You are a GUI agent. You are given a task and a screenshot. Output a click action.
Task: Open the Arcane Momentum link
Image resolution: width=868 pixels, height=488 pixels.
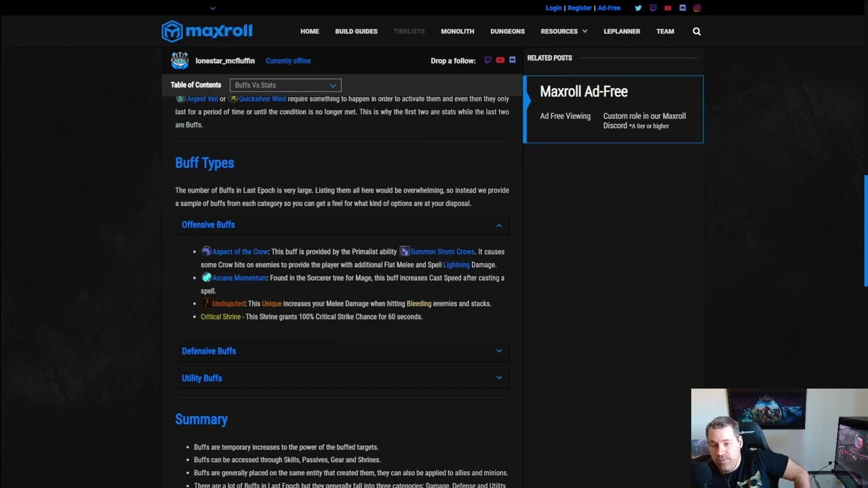(239, 278)
